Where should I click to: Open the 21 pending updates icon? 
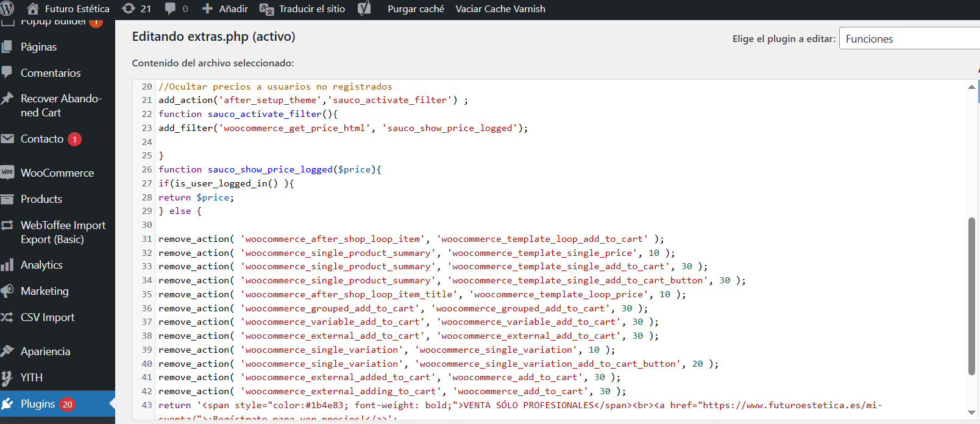[x=129, y=9]
